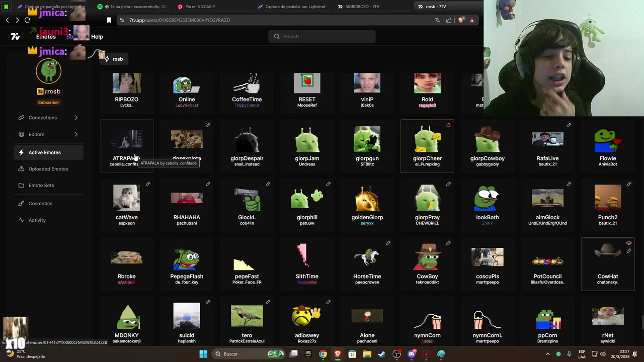The width and height of the screenshot is (644, 362).
Task: Click the Subscriber badge under rrosb
Action: tap(48, 103)
